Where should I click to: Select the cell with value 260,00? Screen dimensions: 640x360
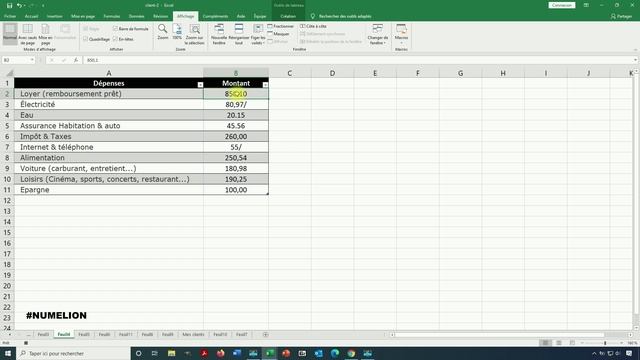[x=236, y=136]
